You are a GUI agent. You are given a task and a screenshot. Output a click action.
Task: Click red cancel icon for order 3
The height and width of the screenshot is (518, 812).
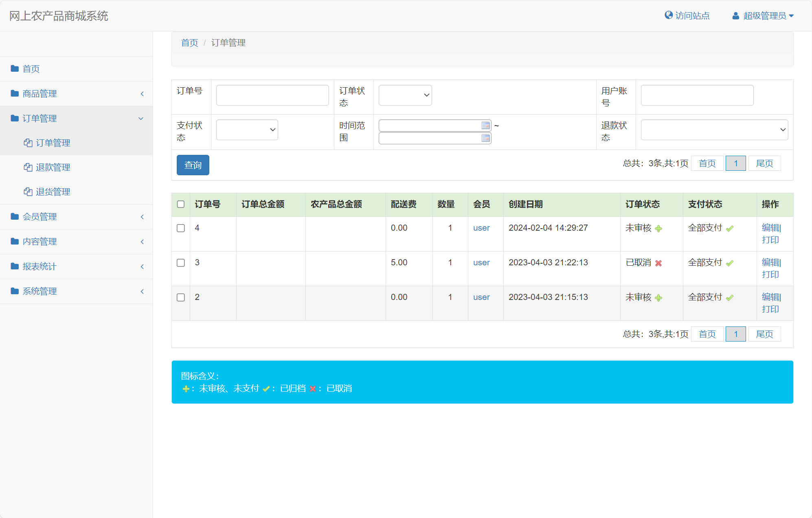(658, 263)
